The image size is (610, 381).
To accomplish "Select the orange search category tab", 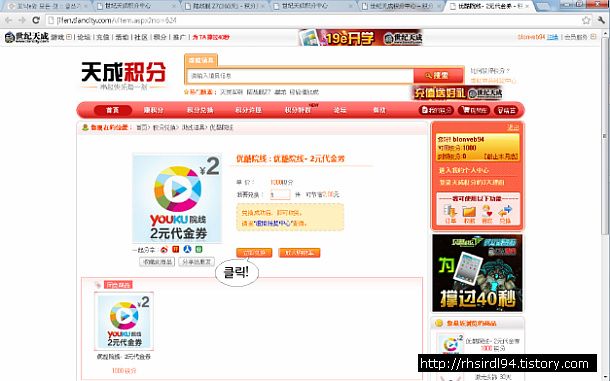I will coord(201,60).
